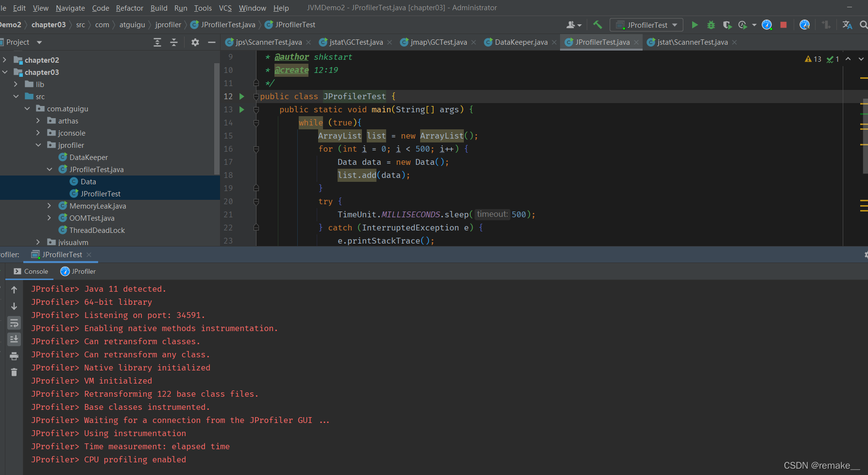
Task: Close the JProfilerTest run tab
Action: tap(89, 255)
